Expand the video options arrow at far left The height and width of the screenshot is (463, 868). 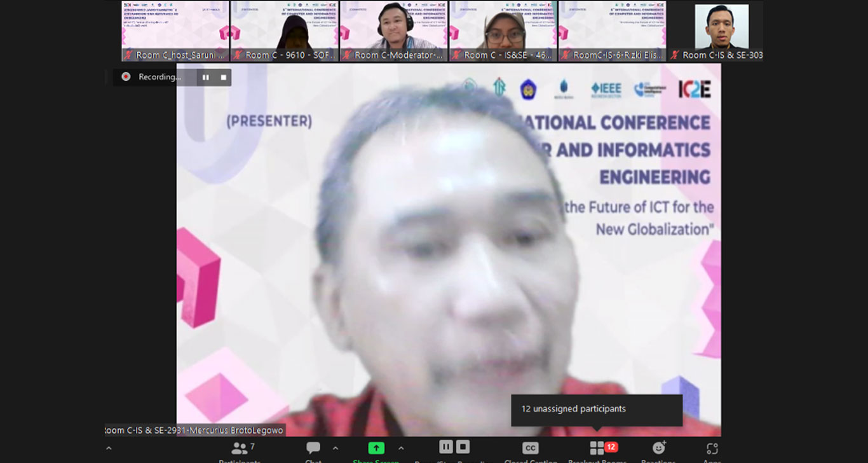[109, 448]
